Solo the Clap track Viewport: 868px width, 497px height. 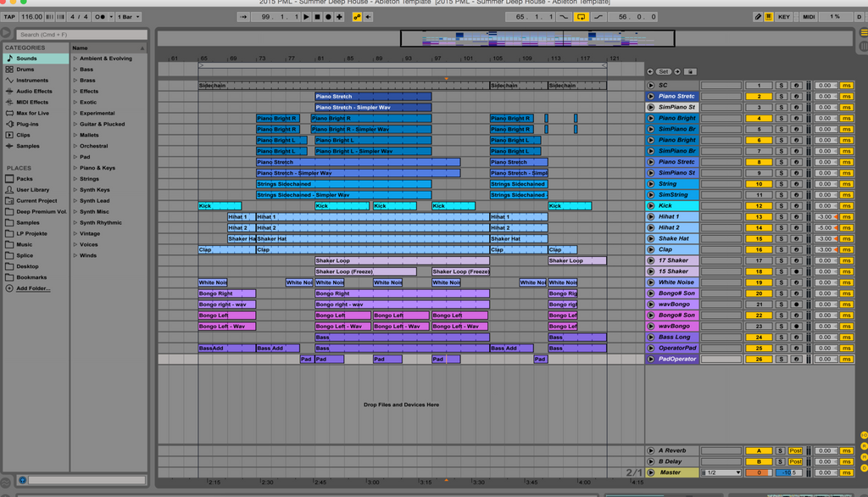[x=781, y=250]
